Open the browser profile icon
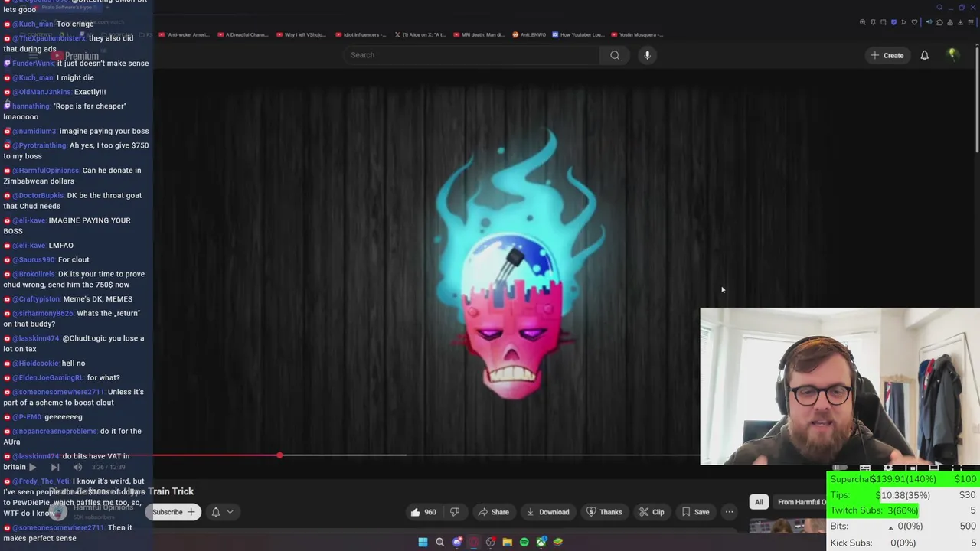Image resolution: width=980 pixels, height=551 pixels. tap(950, 22)
